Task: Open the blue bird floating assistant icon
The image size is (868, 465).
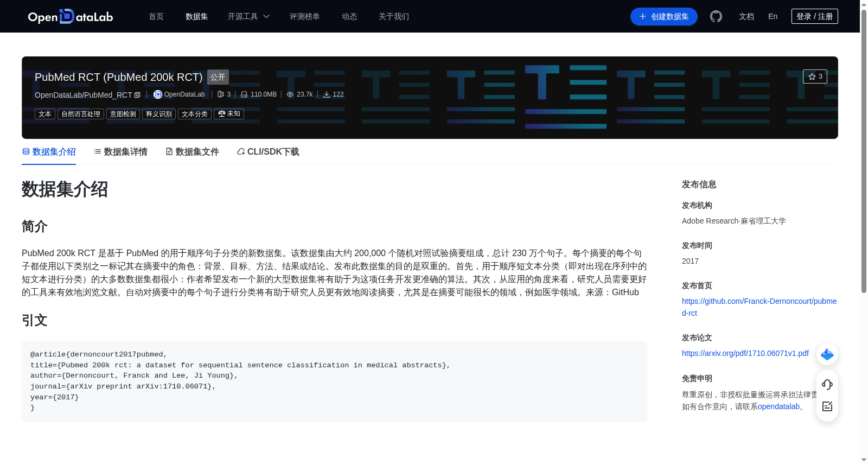Action: point(827,354)
